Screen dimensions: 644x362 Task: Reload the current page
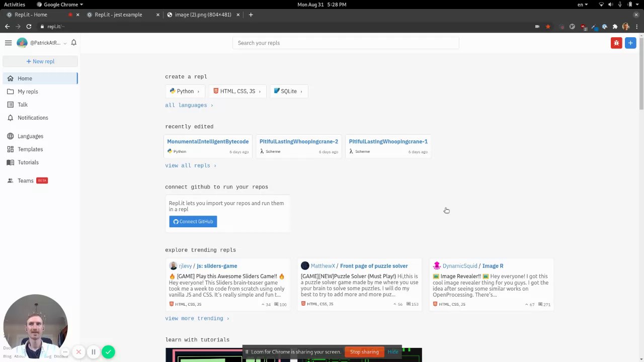point(29,27)
